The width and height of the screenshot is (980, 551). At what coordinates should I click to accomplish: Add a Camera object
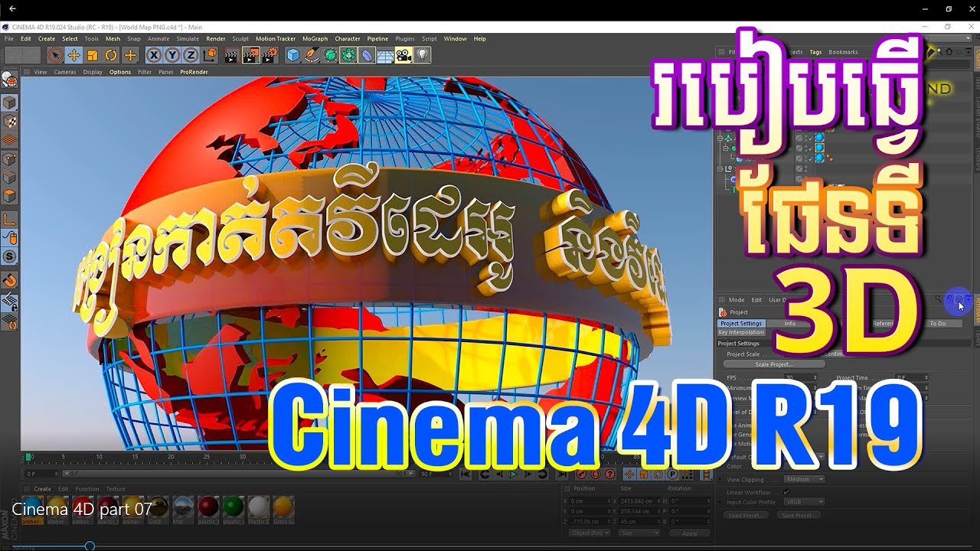tap(403, 55)
